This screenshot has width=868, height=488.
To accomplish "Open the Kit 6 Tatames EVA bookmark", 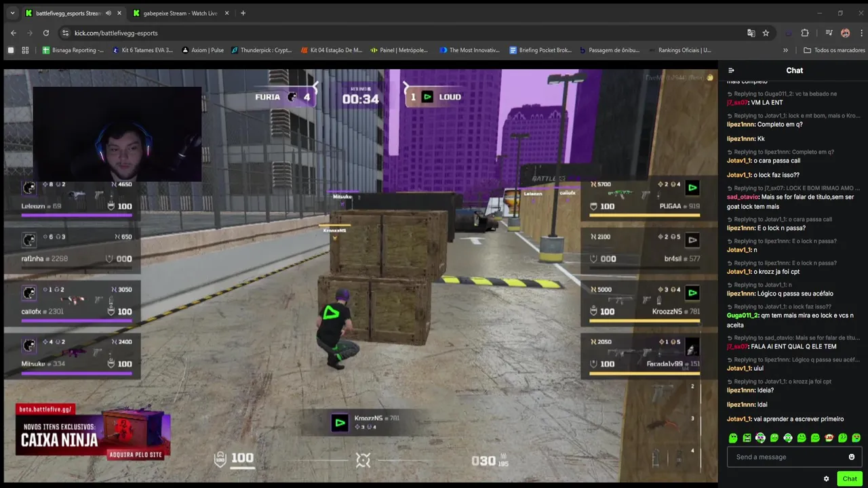I will [x=142, y=50].
